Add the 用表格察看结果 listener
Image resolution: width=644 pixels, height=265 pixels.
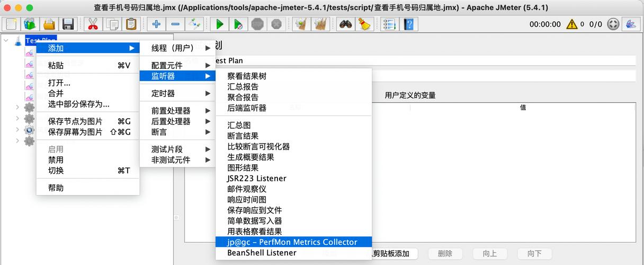pyautogui.click(x=294, y=231)
